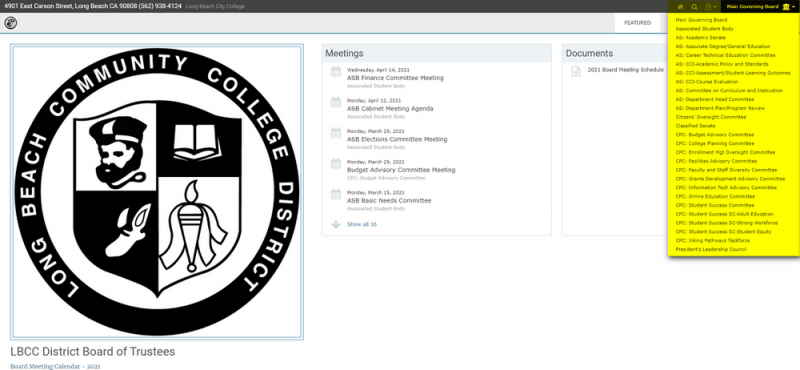800x370 pixels.
Task: Open the user account dropdown icon
Action: [711, 7]
